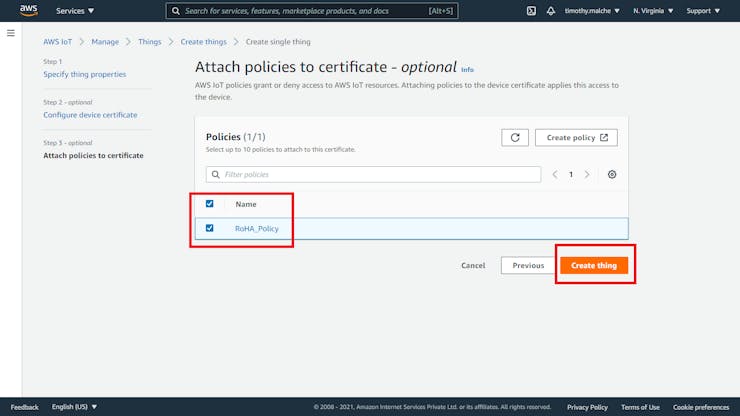Click the Previous button
The image size is (740, 416).
[528, 265]
